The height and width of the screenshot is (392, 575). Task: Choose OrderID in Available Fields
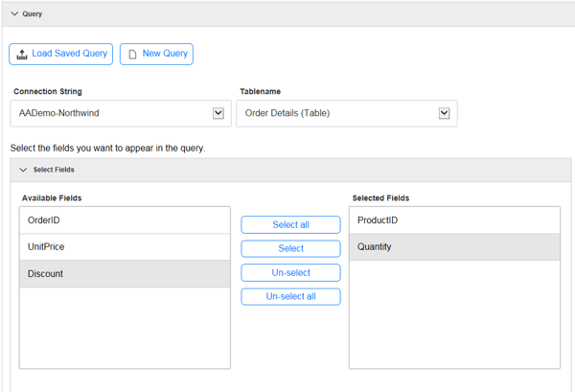pos(125,220)
